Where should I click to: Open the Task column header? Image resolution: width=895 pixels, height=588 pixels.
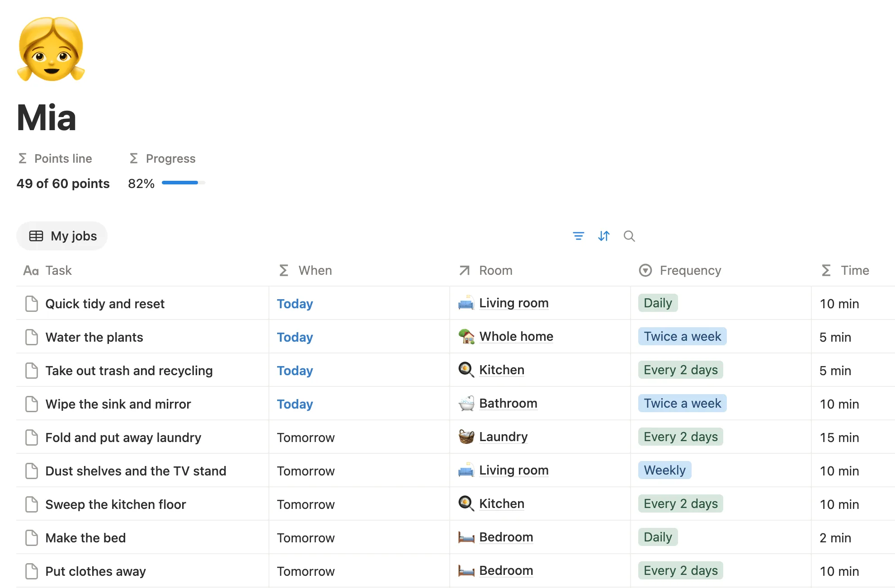tap(143, 270)
